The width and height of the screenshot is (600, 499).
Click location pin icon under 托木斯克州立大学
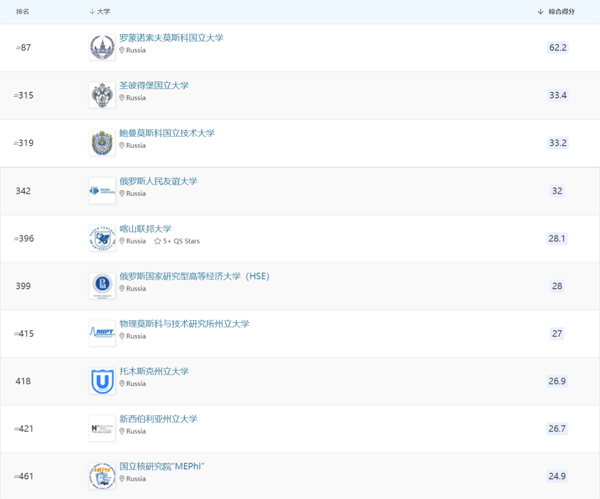tap(122, 383)
